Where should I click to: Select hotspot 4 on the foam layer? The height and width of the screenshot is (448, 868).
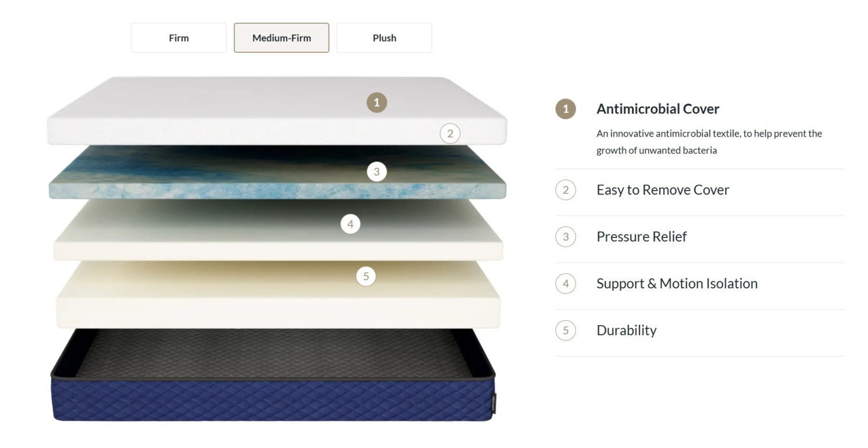[350, 223]
